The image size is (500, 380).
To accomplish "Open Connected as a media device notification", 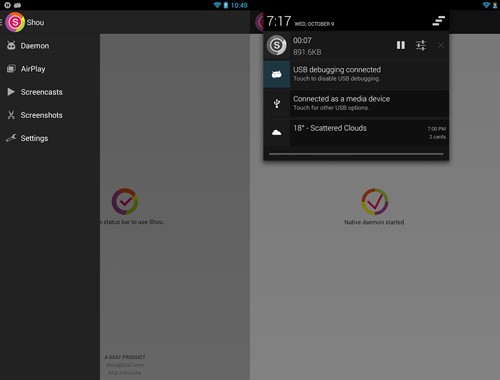I will [x=356, y=103].
